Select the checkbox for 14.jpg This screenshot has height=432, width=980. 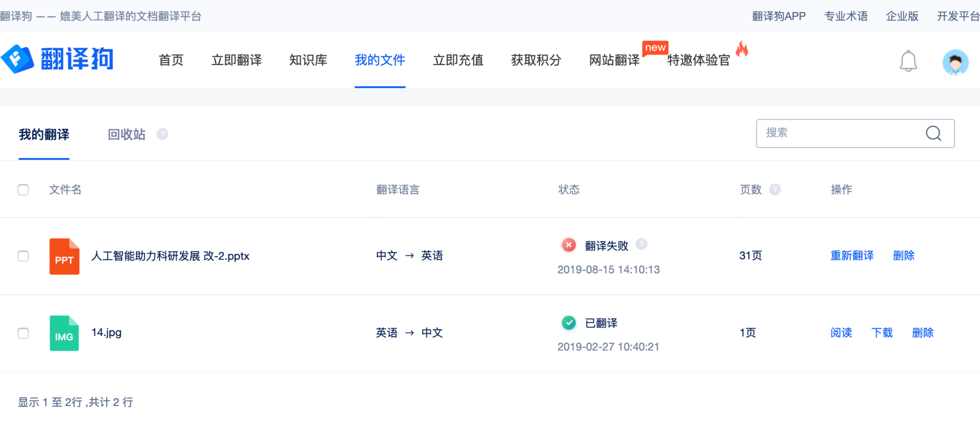pyautogui.click(x=23, y=333)
